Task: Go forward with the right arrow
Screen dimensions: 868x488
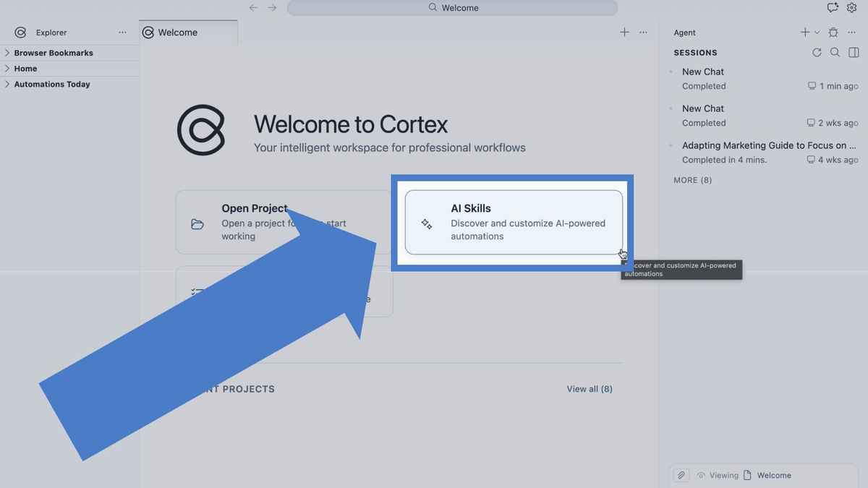Action: click(x=272, y=7)
